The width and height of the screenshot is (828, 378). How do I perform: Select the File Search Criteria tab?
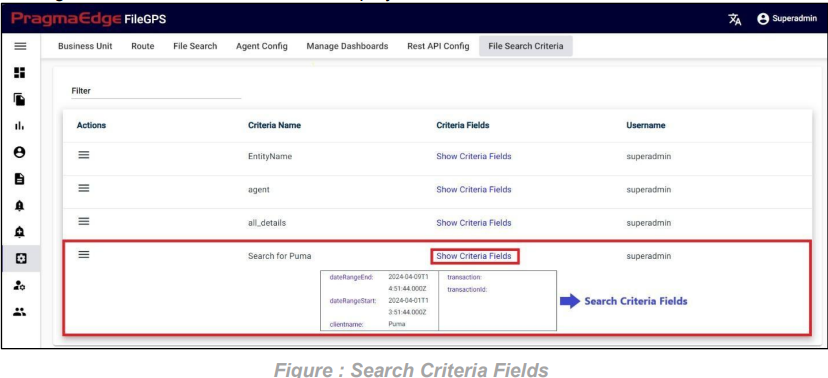coord(526,46)
